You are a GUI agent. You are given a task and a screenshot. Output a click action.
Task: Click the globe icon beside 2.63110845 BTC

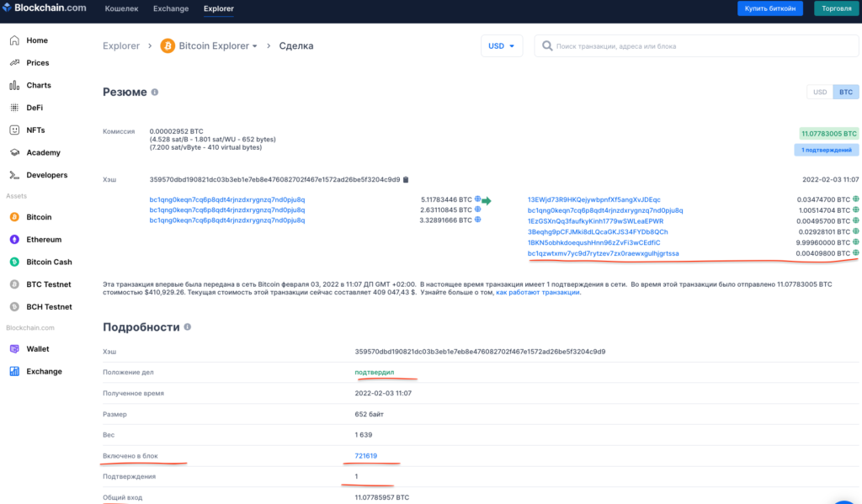pos(478,210)
